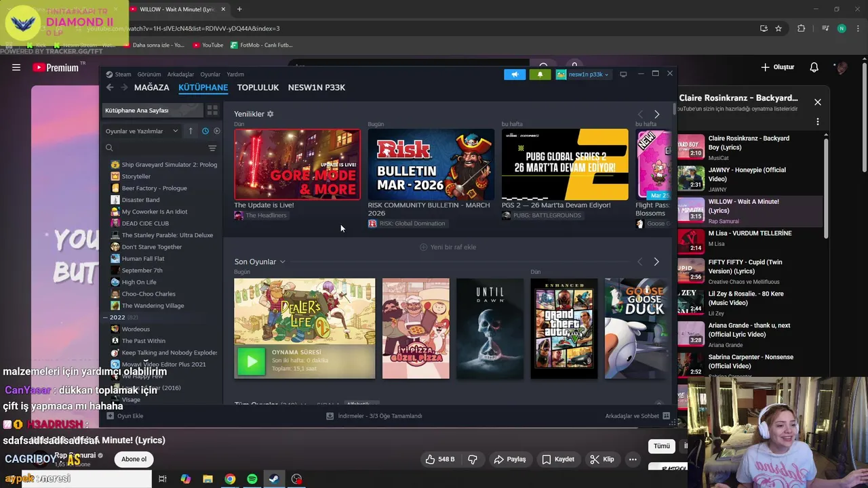Click the Dealer's Life green play button
868x488 pixels.
click(x=252, y=361)
